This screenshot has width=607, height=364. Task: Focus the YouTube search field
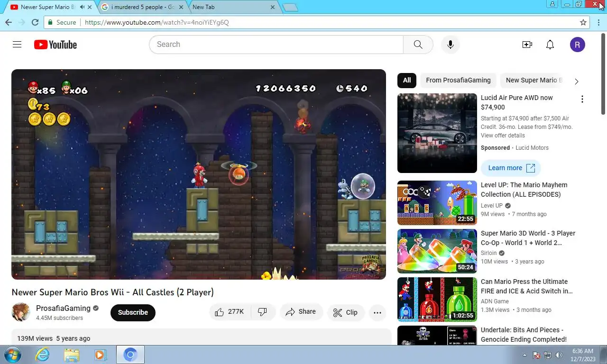(276, 45)
